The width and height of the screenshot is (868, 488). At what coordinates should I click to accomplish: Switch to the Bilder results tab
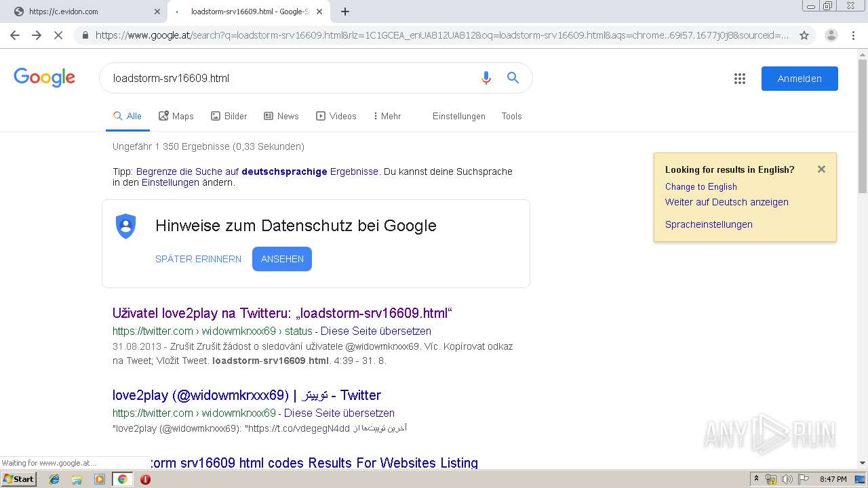[229, 117]
